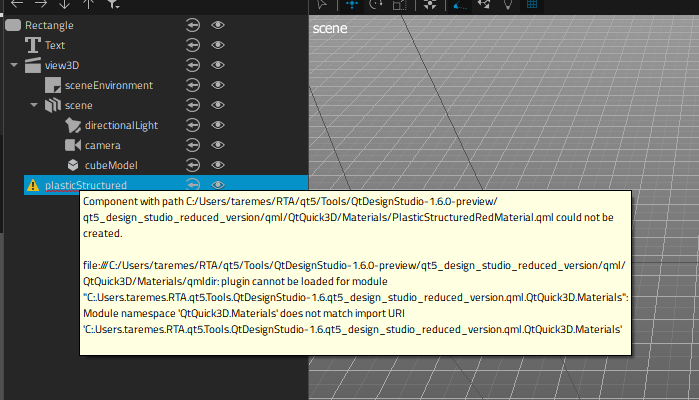Click the export toggle for Rectangle
Viewport: 699px width, 400px height.
click(194, 25)
